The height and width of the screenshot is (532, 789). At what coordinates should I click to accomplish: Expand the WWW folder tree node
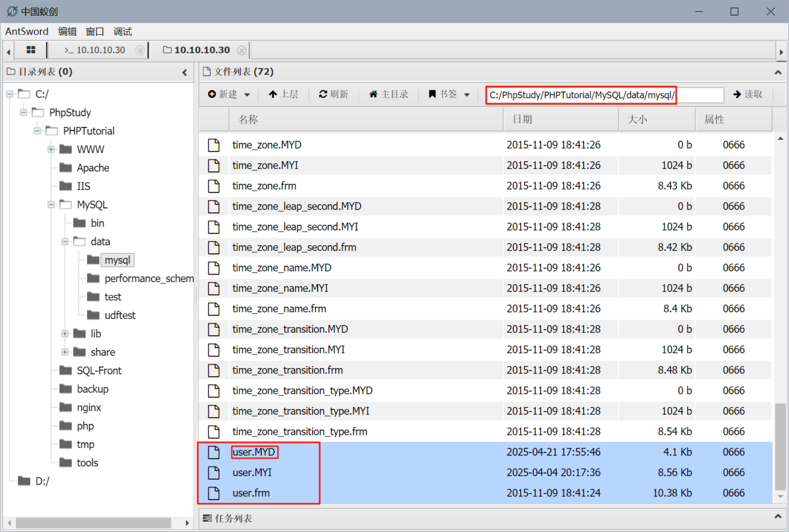(x=51, y=149)
